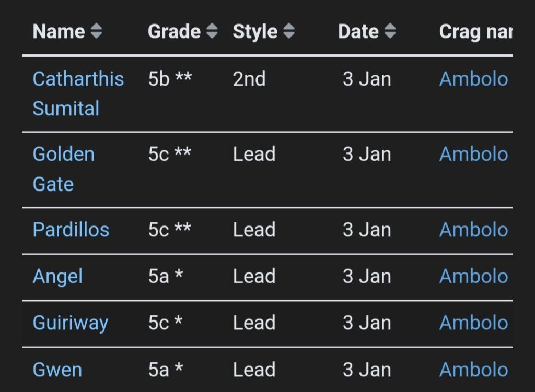Image resolution: width=535 pixels, height=392 pixels.
Task: Click the 2nd style cell
Action: (249, 79)
